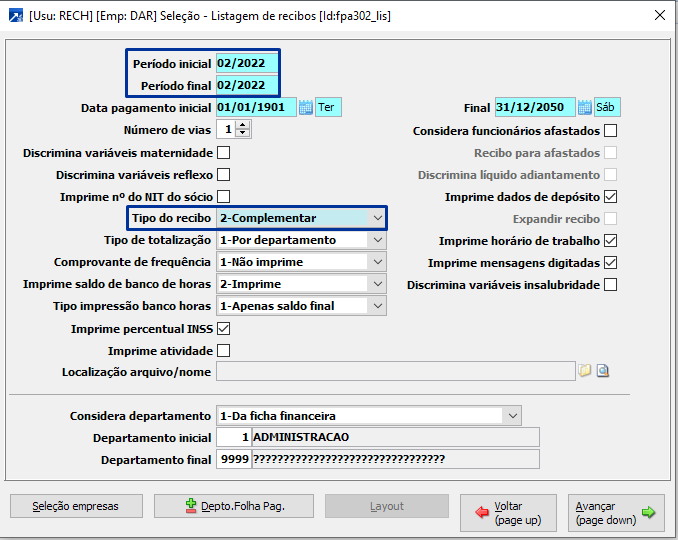Viewport: 678px width, 540px height.
Task: Click the Sáb weekday indicator
Action: click(607, 107)
